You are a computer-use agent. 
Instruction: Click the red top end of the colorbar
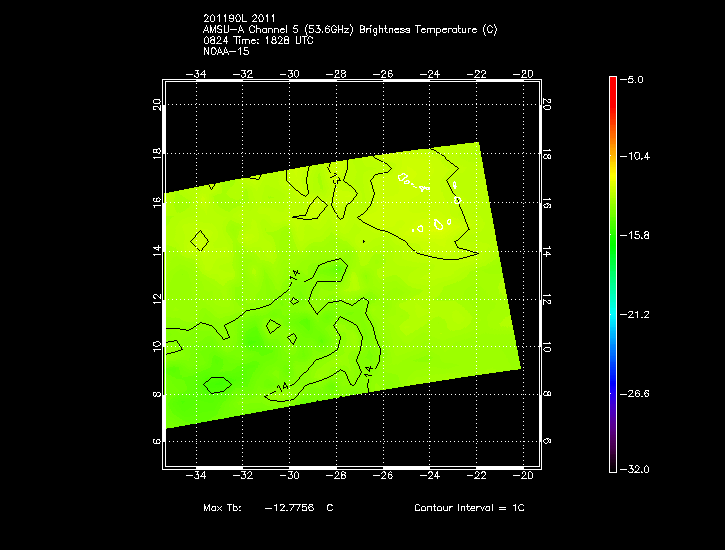tap(612, 80)
